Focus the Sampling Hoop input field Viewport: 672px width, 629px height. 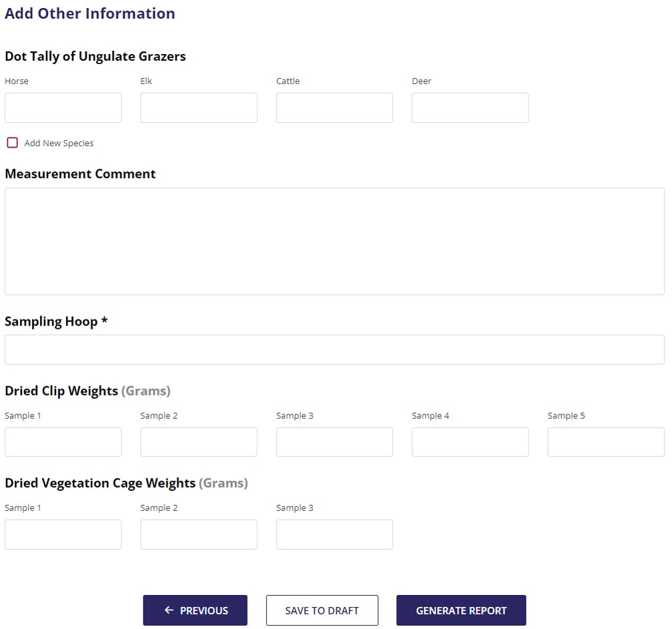pyautogui.click(x=334, y=350)
